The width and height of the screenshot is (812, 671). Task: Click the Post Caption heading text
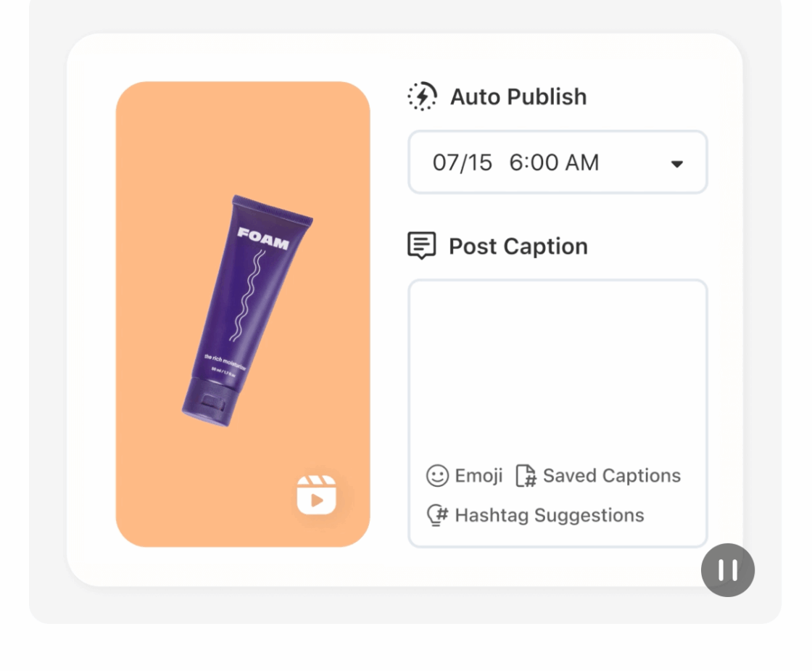[518, 246]
